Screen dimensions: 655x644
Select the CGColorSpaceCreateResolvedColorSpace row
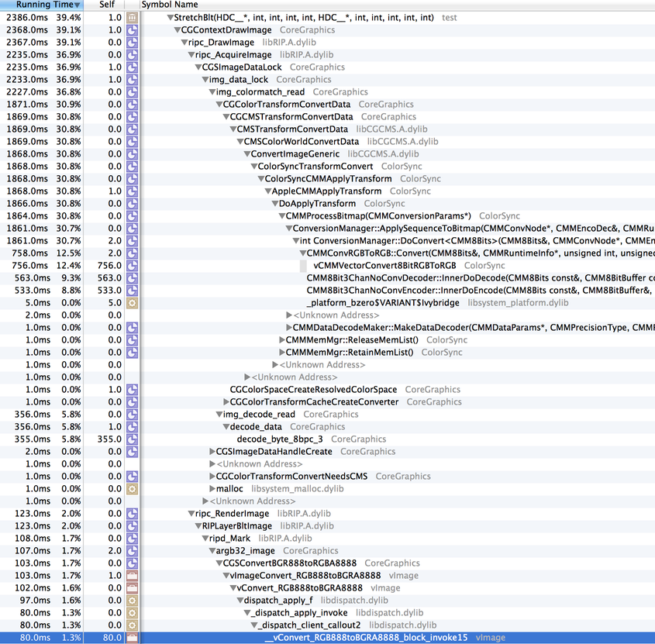pos(313,390)
